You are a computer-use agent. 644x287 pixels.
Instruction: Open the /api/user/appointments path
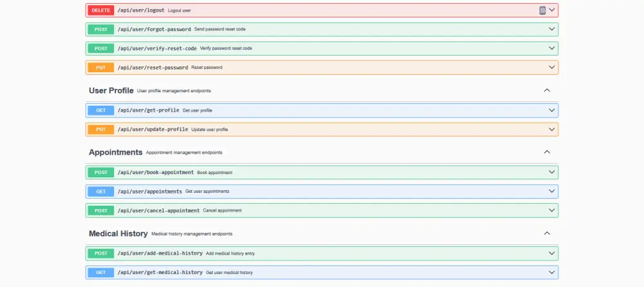(149, 192)
